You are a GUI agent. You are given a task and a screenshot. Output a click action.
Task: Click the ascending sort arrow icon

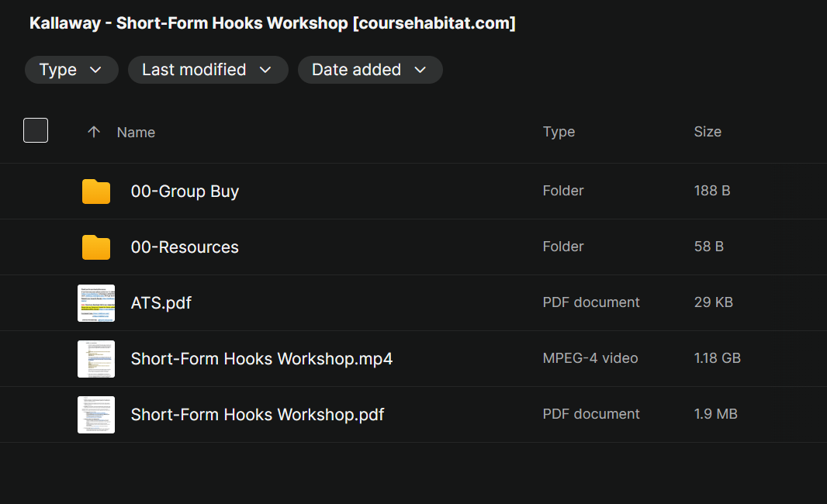tap(94, 132)
